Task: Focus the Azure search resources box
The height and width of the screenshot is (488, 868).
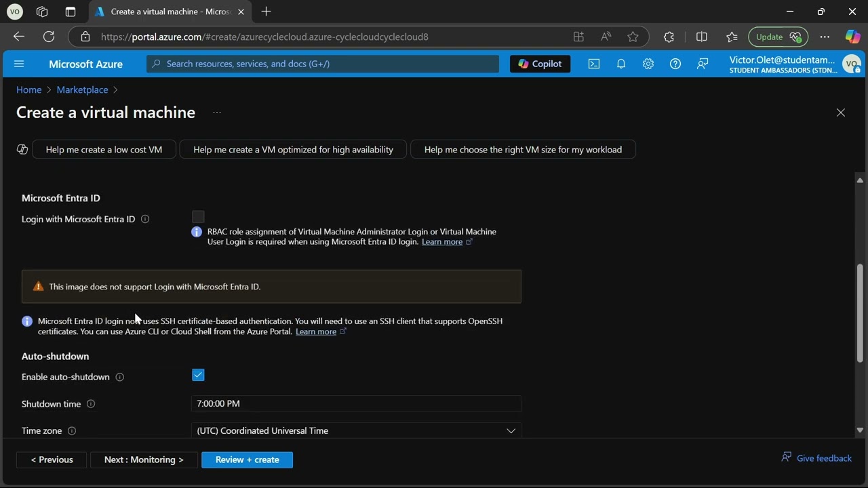Action: coord(323,64)
